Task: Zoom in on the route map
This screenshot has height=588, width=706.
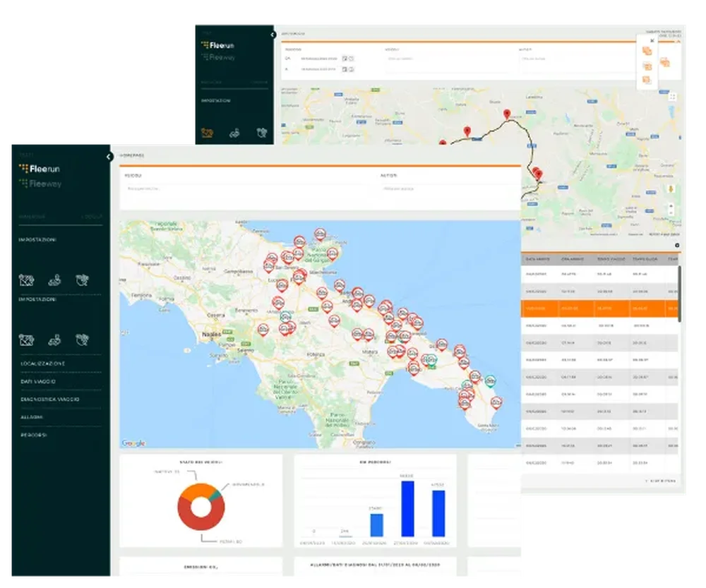Action: click(671, 205)
